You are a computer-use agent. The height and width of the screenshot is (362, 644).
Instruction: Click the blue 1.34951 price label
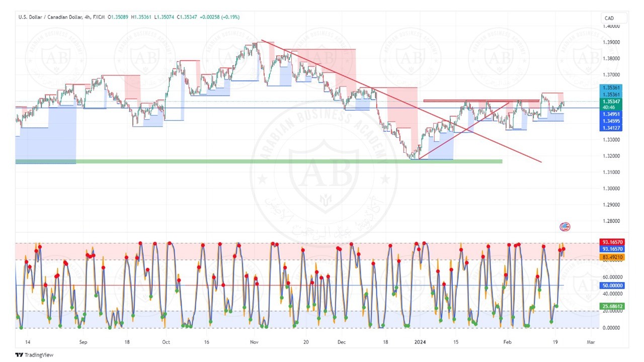[612, 115]
